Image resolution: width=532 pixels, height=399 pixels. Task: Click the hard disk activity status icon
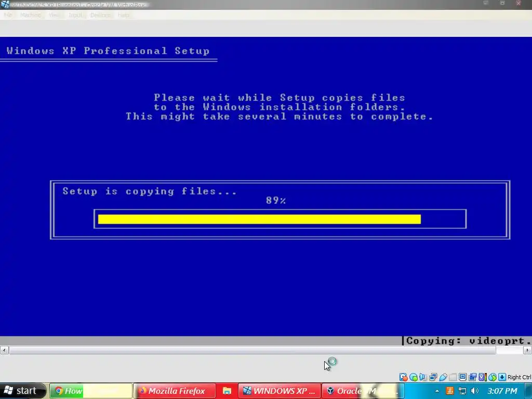(403, 377)
